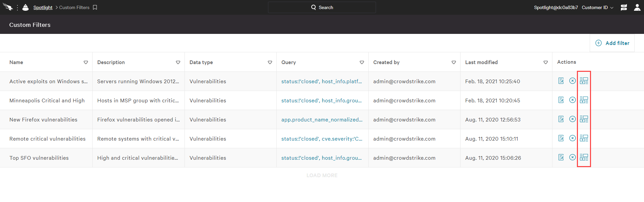Delete the Remote critical vulnerabilities filter
This screenshot has width=644, height=202.
(573, 138)
